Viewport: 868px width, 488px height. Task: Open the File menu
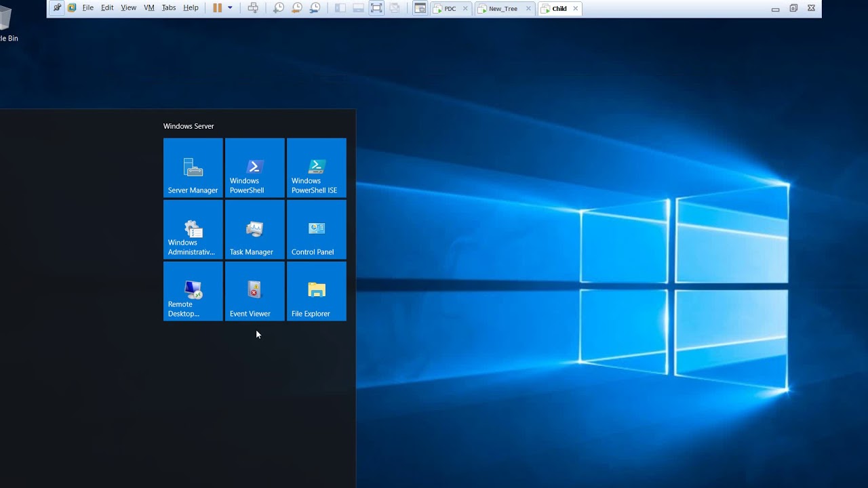click(x=88, y=8)
